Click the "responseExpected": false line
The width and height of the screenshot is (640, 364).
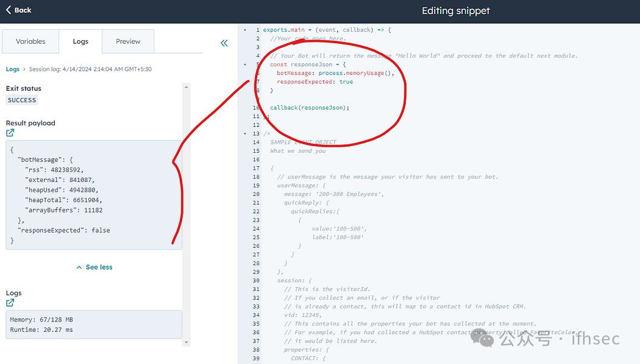(x=63, y=230)
